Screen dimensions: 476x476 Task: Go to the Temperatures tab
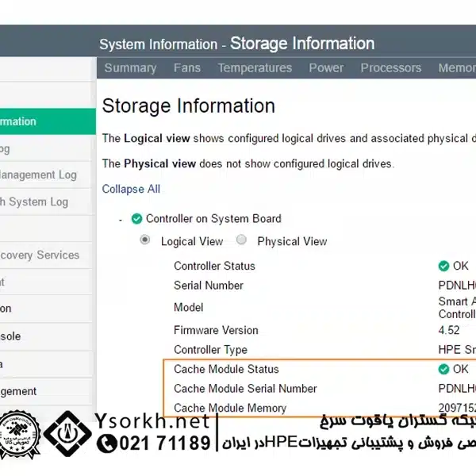(x=255, y=68)
